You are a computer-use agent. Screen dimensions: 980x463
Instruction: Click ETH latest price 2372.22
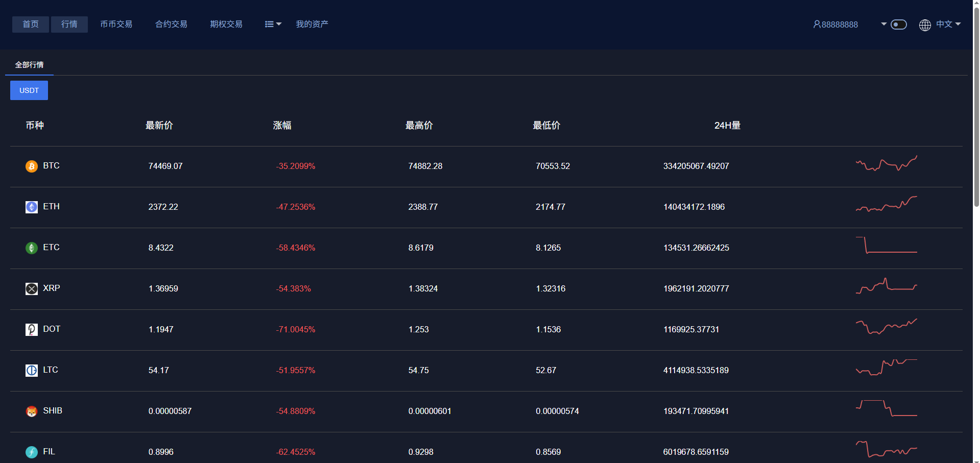click(163, 207)
